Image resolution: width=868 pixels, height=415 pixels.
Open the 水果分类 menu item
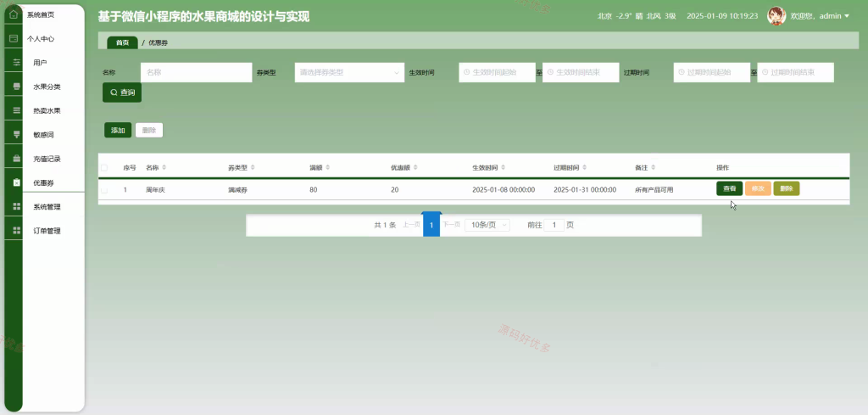pyautogui.click(x=47, y=87)
